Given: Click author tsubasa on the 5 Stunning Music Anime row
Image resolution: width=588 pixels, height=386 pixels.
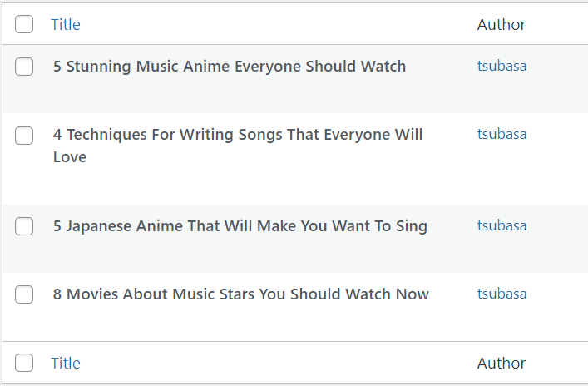Looking at the screenshot, I should [502, 67].
